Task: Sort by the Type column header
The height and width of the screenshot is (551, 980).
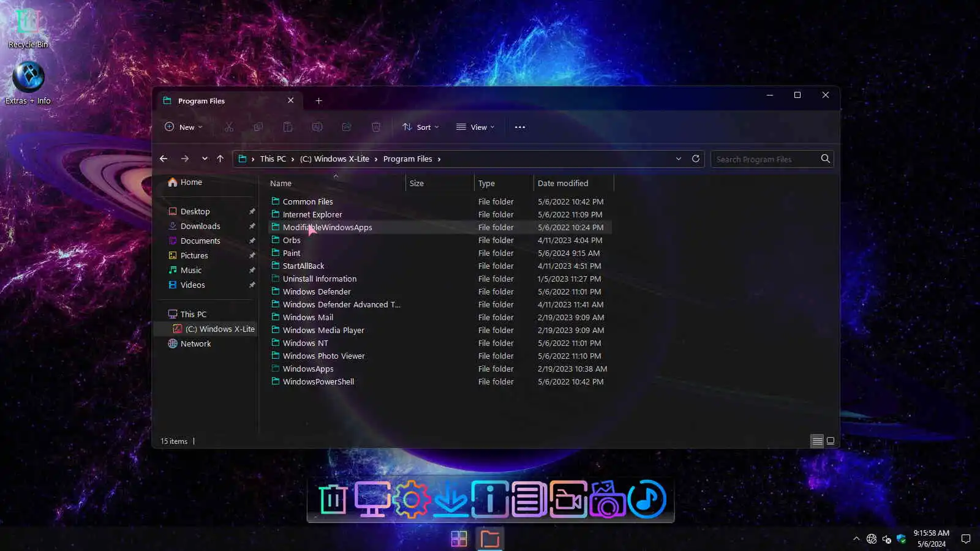Action: pyautogui.click(x=504, y=183)
